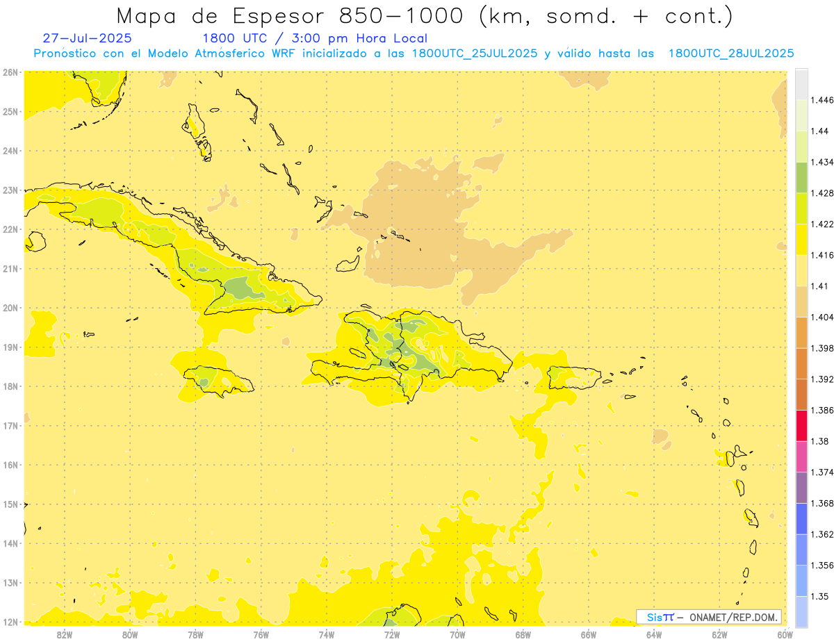
Task: Click the legend value '1.404'
Action: click(x=821, y=317)
